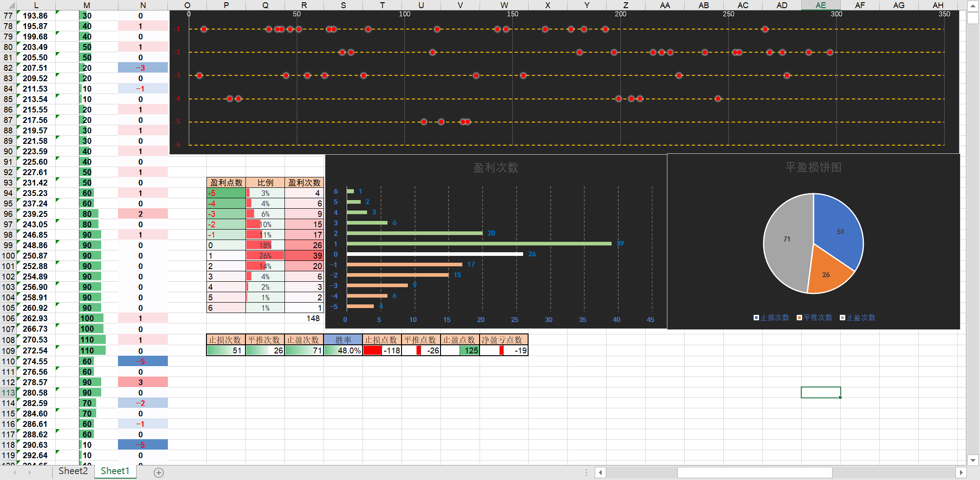This screenshot has height=480, width=980.
Task: Click the Select All corner button
Action: point(8,5)
